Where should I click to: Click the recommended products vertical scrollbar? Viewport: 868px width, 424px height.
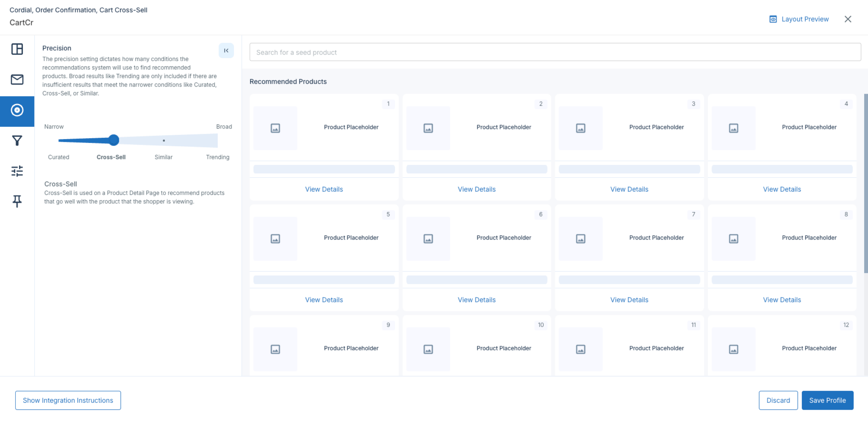(866, 183)
